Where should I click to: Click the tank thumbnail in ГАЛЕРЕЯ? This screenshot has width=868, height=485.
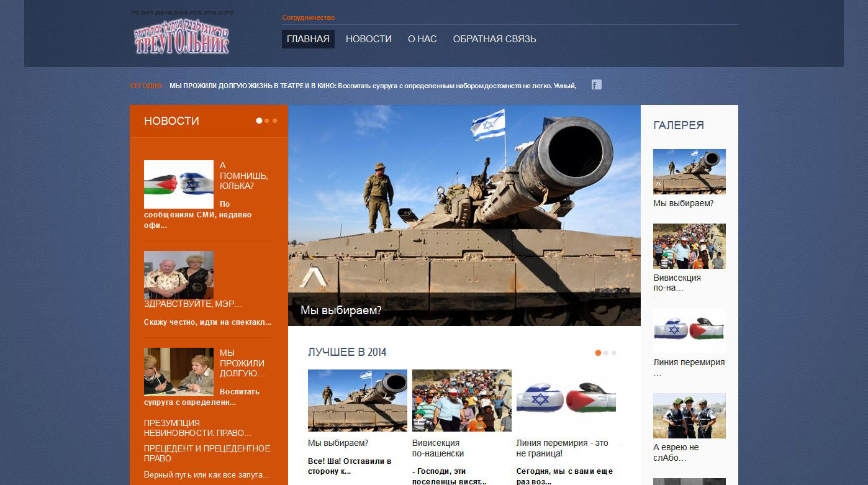[689, 171]
